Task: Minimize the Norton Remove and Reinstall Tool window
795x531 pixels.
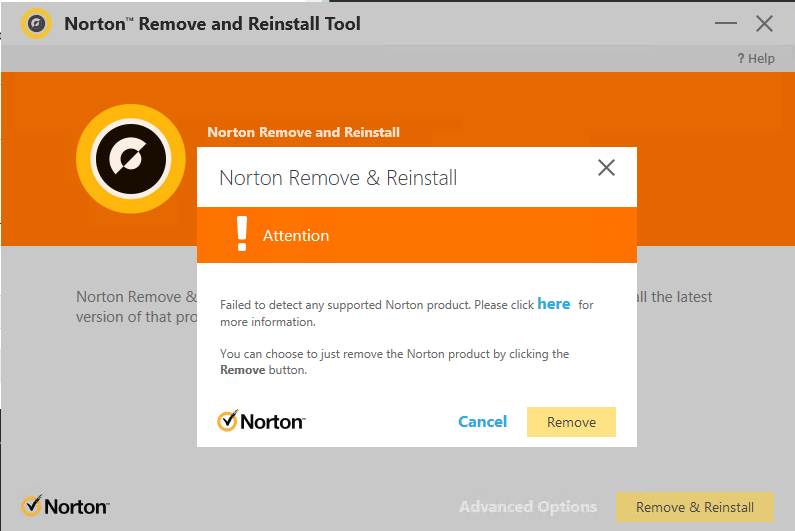Action: pyautogui.click(x=726, y=23)
